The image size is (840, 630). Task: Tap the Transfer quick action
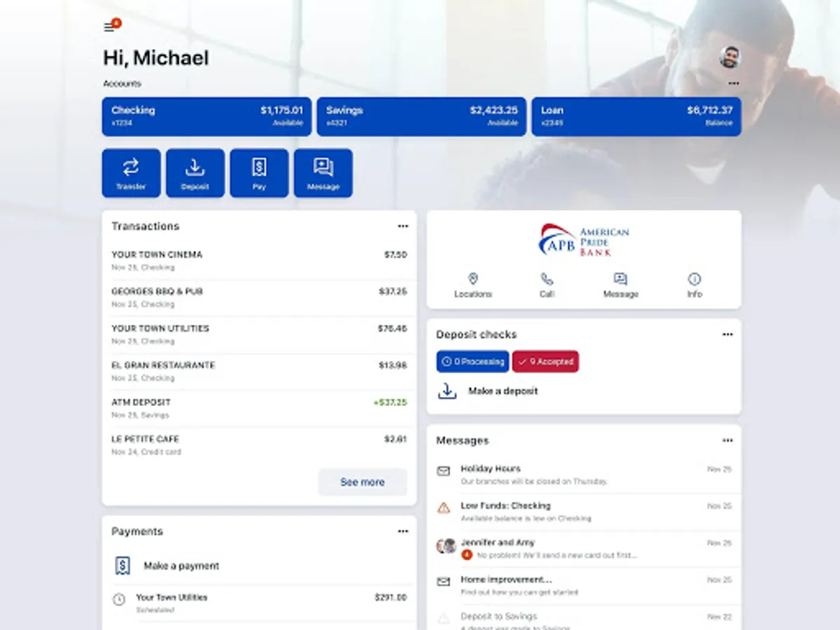[131, 173]
